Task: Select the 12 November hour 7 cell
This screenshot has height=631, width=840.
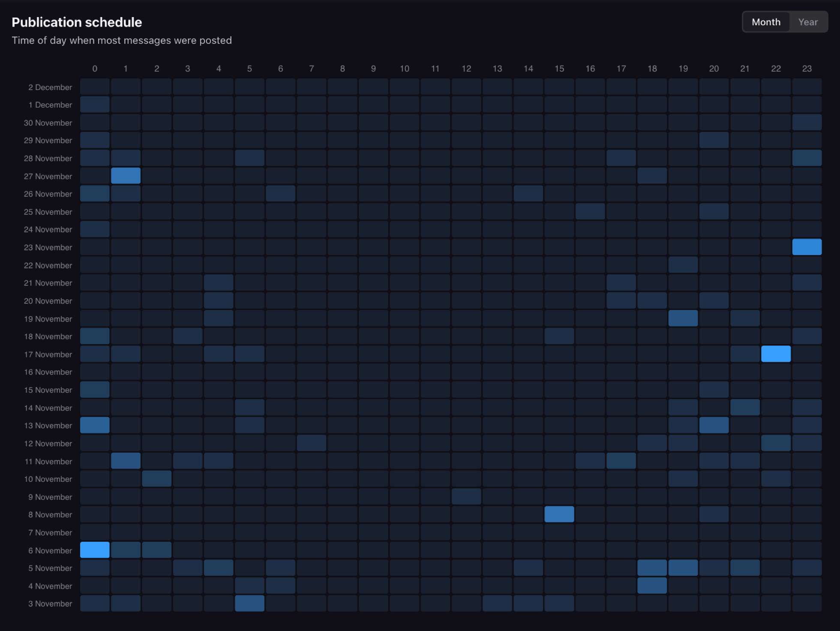Action: pyautogui.click(x=312, y=443)
